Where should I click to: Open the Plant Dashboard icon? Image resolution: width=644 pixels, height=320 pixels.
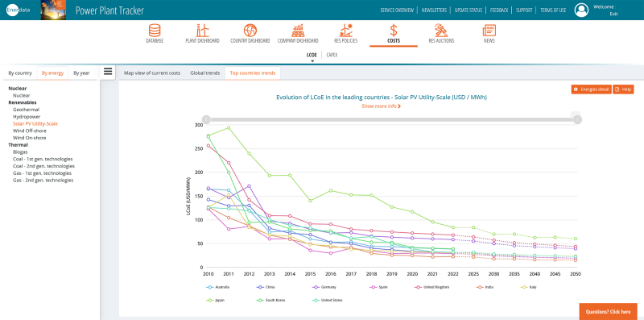click(x=203, y=31)
